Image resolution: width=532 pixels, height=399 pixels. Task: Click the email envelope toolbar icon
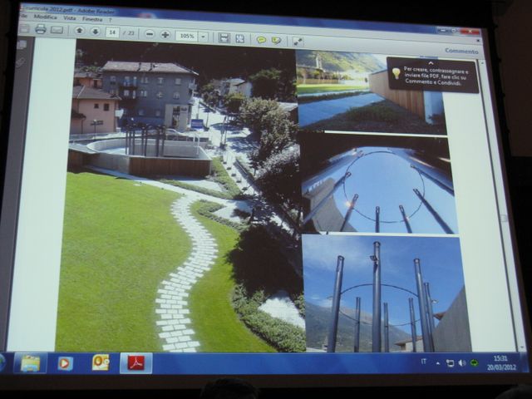[57, 30]
